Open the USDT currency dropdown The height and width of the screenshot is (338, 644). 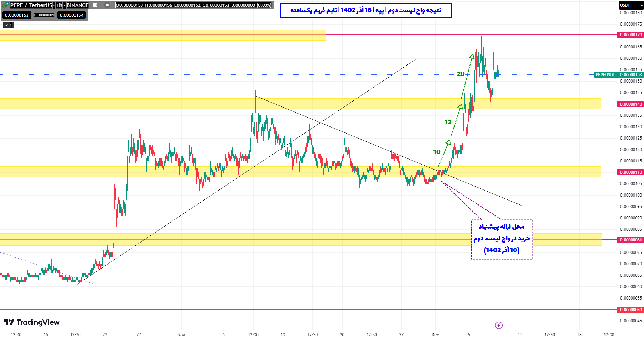(x=631, y=5)
